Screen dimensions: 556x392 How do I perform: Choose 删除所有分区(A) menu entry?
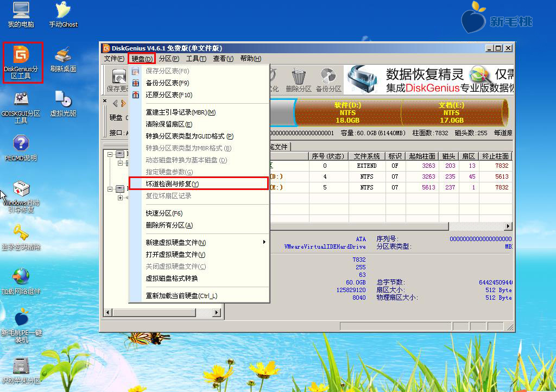pos(199,225)
